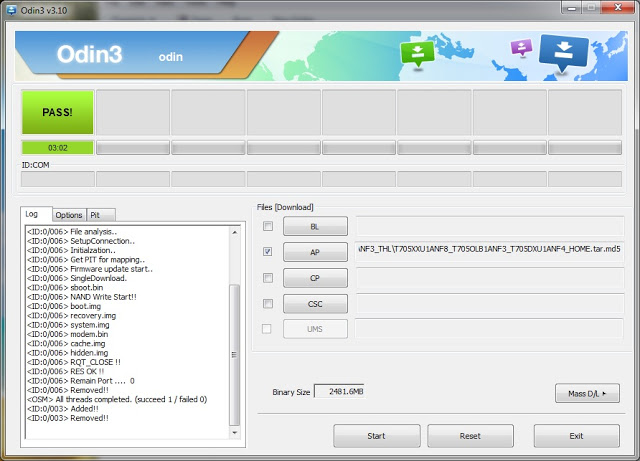Image resolution: width=640 pixels, height=461 pixels.
Task: Switch to the Log tab
Action: click(36, 214)
